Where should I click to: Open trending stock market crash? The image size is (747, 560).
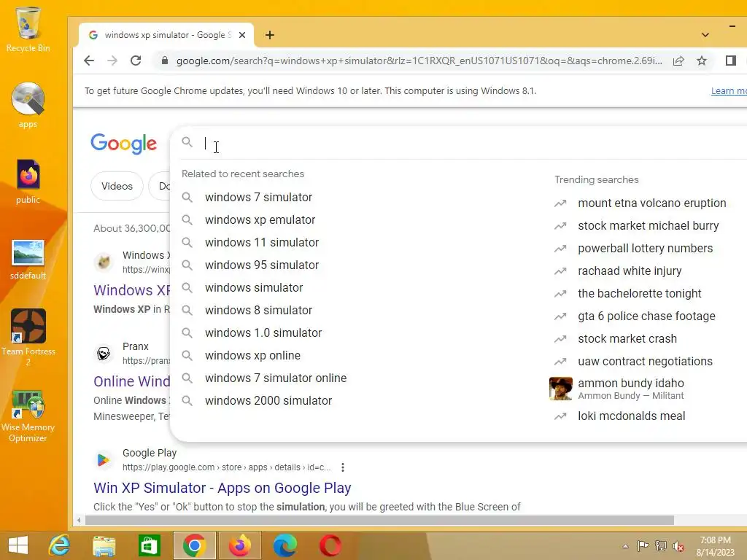[x=627, y=339]
